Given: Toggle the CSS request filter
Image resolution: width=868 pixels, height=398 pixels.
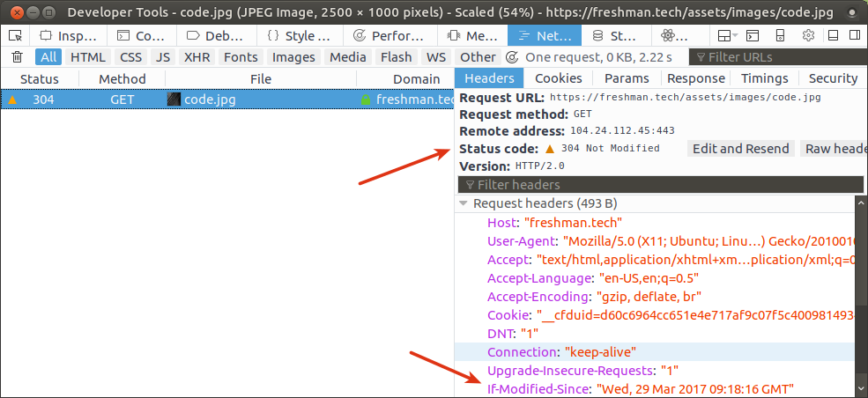Looking at the screenshot, I should pyautogui.click(x=130, y=57).
